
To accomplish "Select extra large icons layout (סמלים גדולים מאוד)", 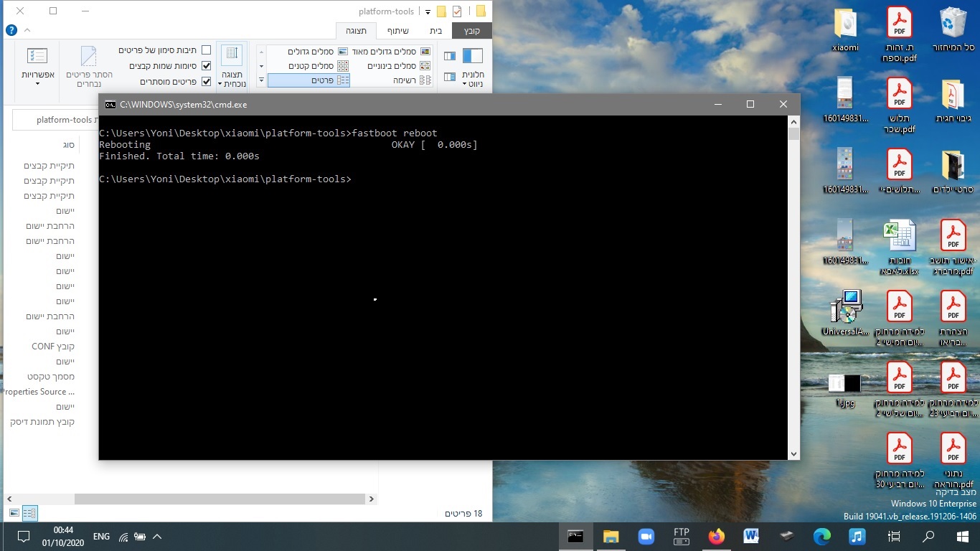I will [391, 52].
